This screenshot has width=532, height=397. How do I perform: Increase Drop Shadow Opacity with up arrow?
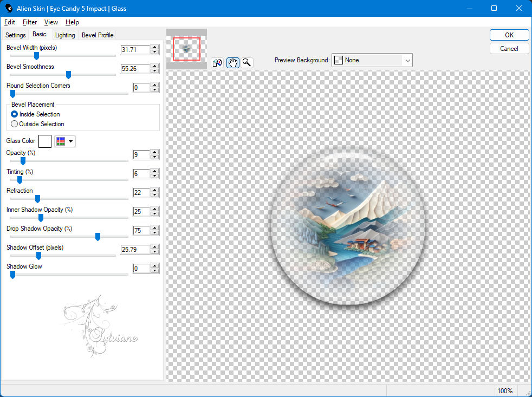pyautogui.click(x=155, y=229)
